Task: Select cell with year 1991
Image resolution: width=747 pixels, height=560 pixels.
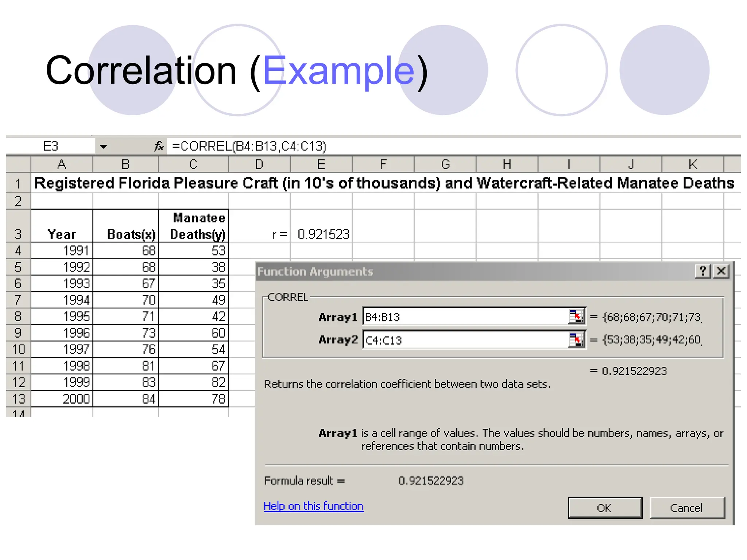Action: (62, 251)
